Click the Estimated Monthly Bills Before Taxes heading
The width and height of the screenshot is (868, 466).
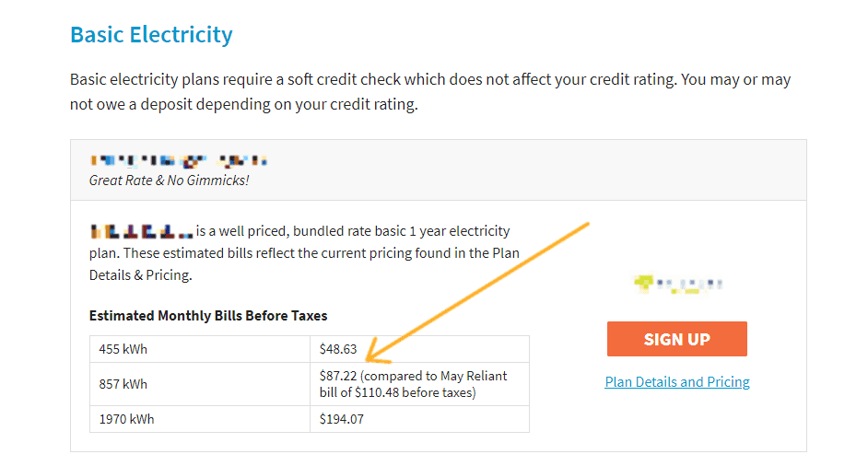[x=208, y=315]
